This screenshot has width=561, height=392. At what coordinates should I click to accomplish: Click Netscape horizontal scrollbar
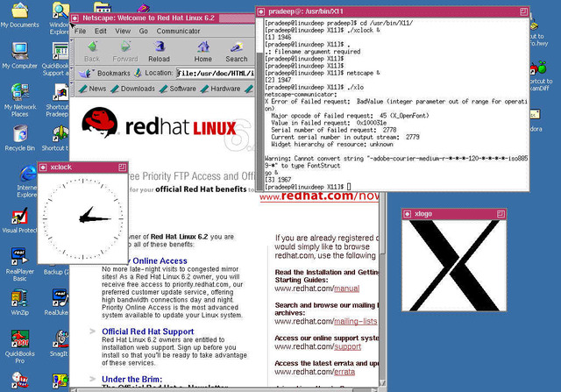224,389
